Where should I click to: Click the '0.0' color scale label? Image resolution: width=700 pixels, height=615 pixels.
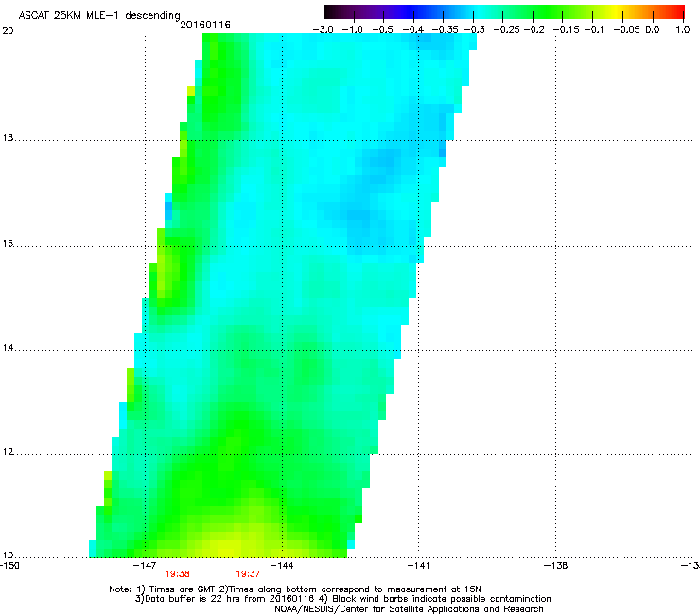(653, 30)
